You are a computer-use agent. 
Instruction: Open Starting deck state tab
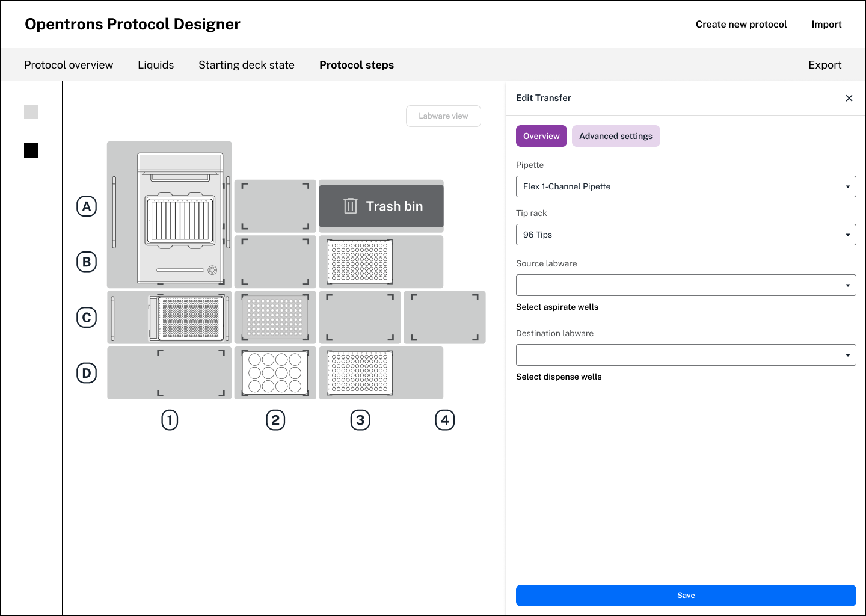(x=247, y=65)
